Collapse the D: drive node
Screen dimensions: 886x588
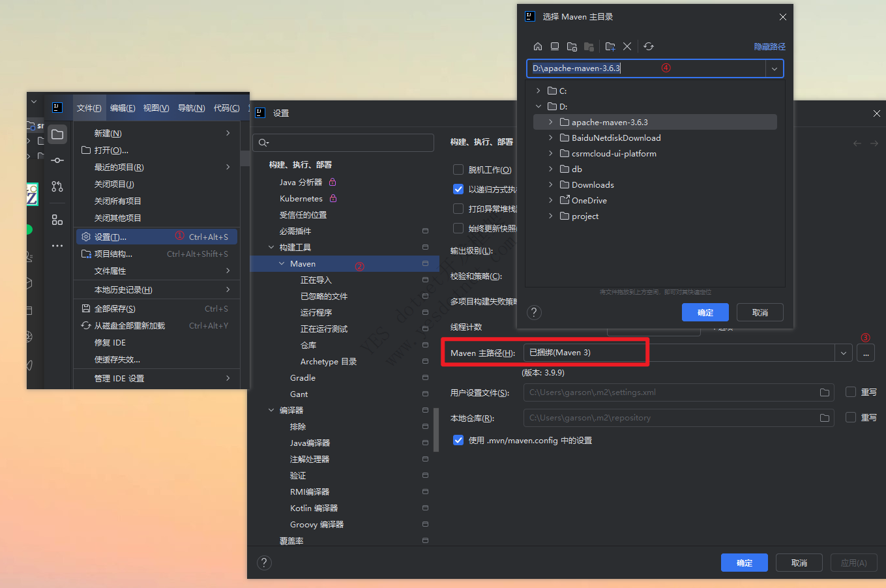(538, 106)
